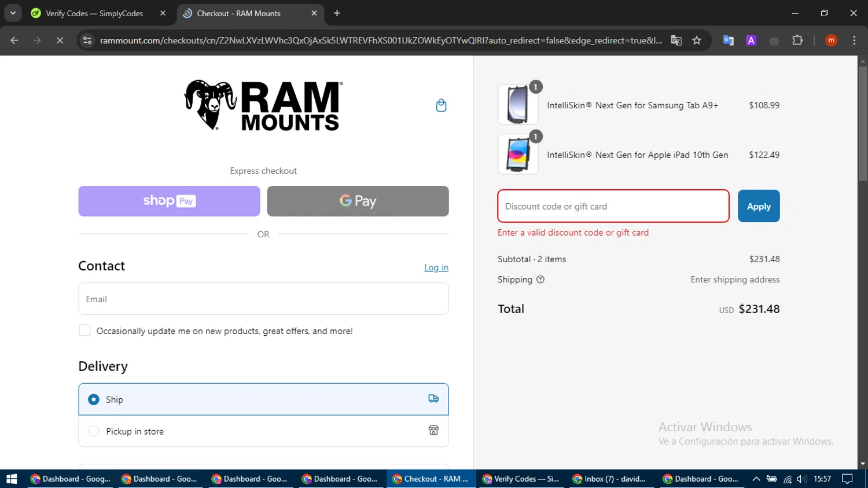Select Pickup in store option
This screenshot has height=488, width=868.
(x=263, y=431)
